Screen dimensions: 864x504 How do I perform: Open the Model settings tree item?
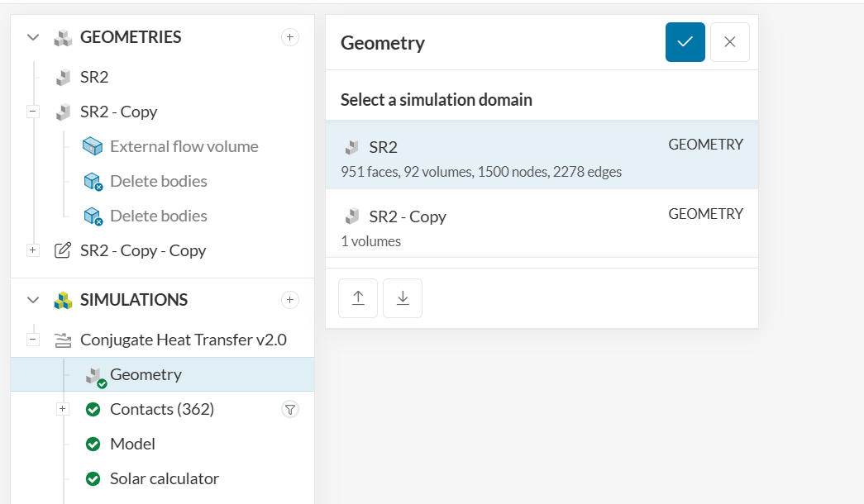tap(132, 444)
